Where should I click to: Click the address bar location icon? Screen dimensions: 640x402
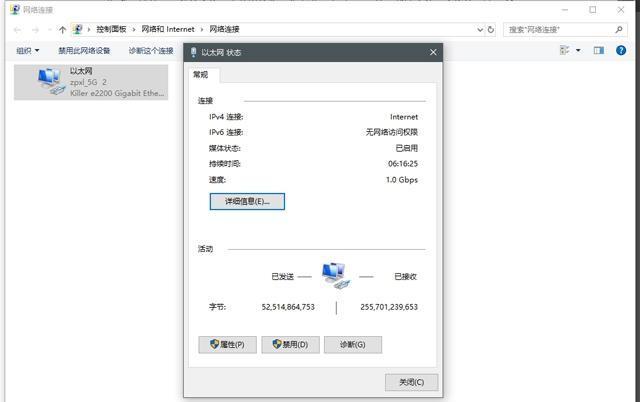coord(78,29)
